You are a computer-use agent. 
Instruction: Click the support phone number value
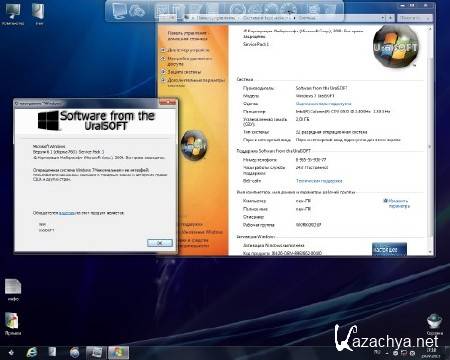click(x=311, y=160)
